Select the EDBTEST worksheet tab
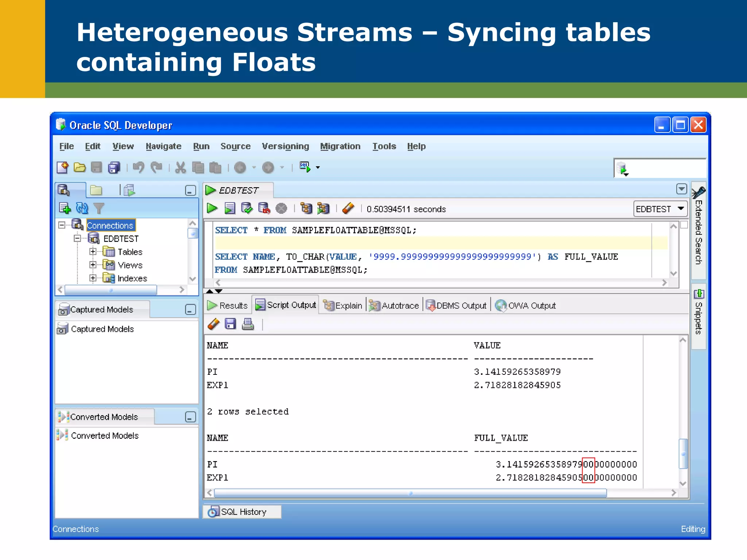The width and height of the screenshot is (747, 560). click(238, 190)
